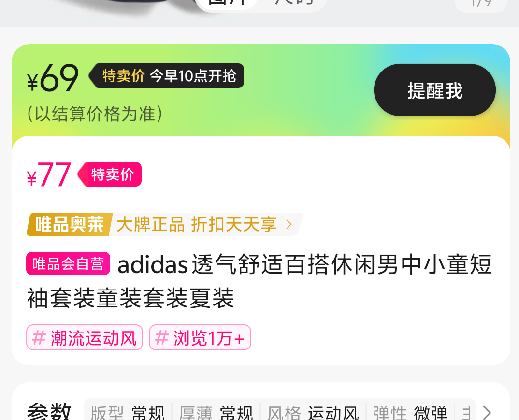
Task: Open the adidas product title text
Action: 259,281
